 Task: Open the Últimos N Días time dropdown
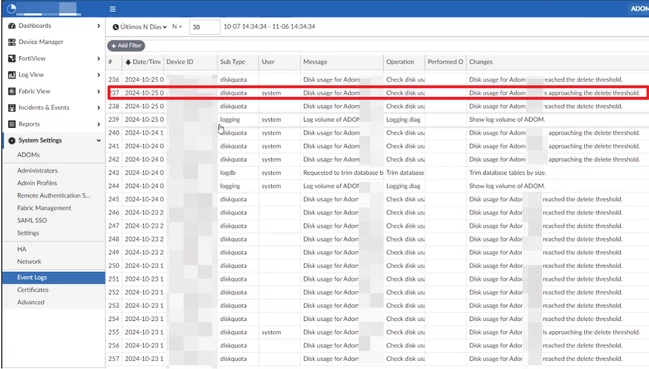tap(140, 27)
